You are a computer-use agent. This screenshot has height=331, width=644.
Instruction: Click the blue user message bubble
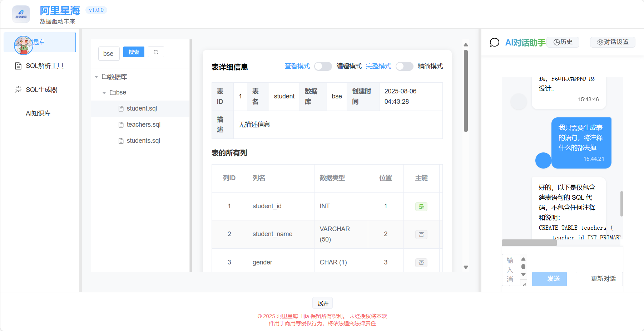click(x=581, y=143)
